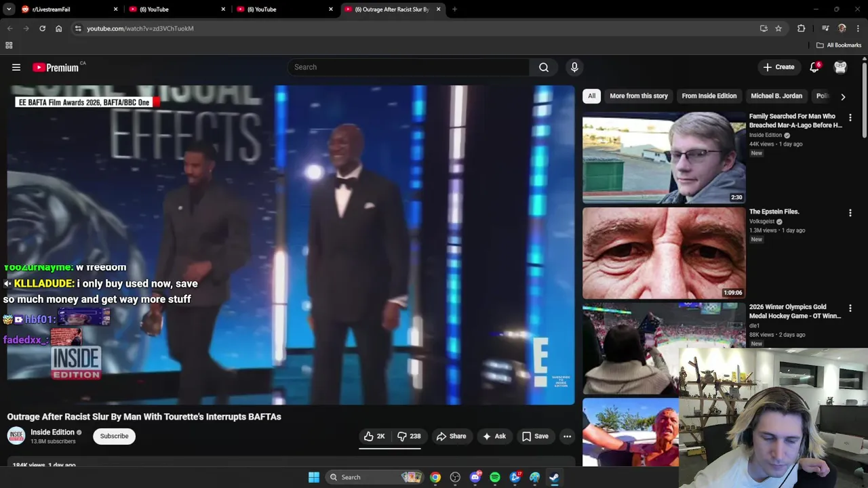This screenshot has height=488, width=868.
Task: Open Chrome extensions puzzle icon
Action: [801, 28]
